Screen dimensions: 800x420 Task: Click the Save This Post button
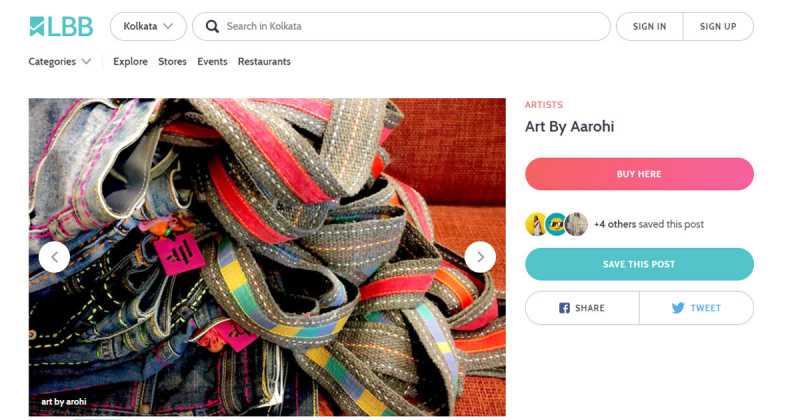[x=639, y=264]
